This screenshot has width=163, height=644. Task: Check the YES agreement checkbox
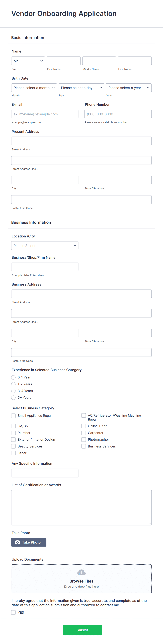13,612
